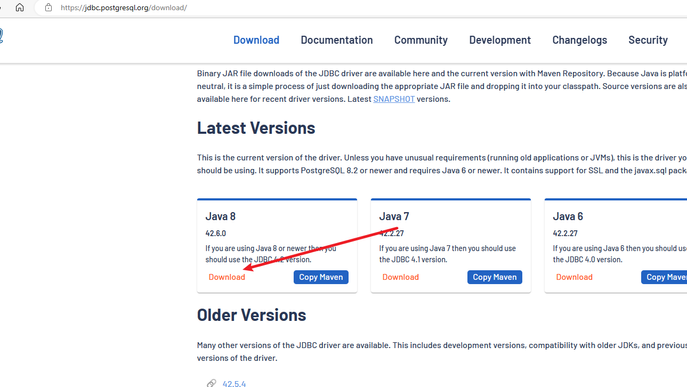Click the lock icon beside the URL
The image size is (687, 387).
(49, 7)
